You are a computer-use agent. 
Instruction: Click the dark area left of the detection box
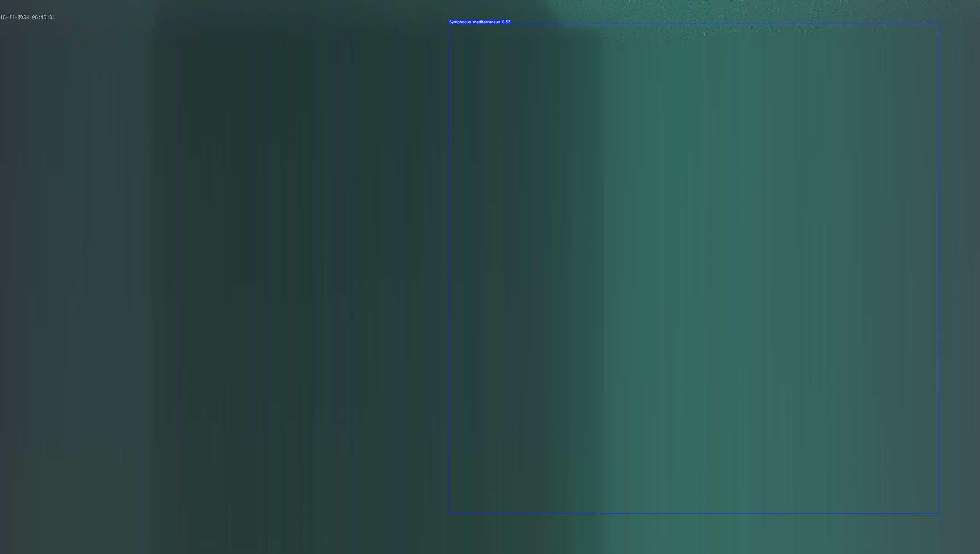(267, 266)
